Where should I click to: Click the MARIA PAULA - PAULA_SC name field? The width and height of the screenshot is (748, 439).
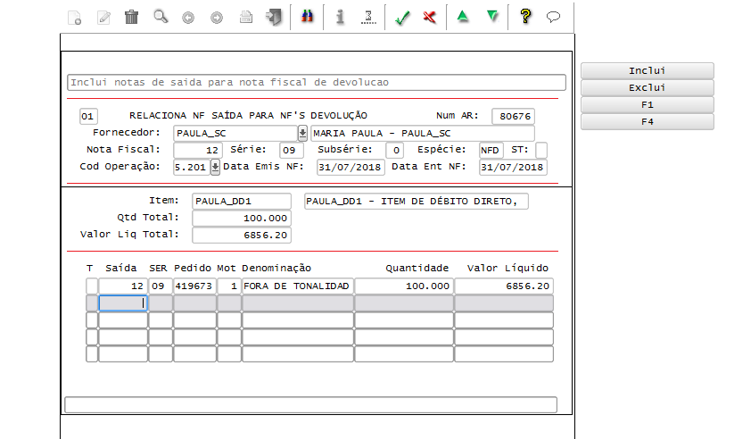(423, 133)
